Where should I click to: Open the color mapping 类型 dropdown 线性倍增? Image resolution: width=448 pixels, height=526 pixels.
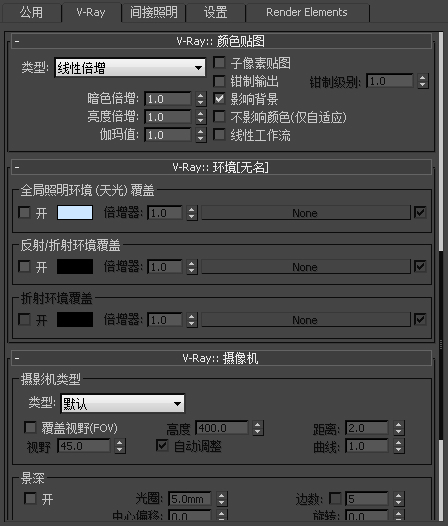click(x=130, y=68)
